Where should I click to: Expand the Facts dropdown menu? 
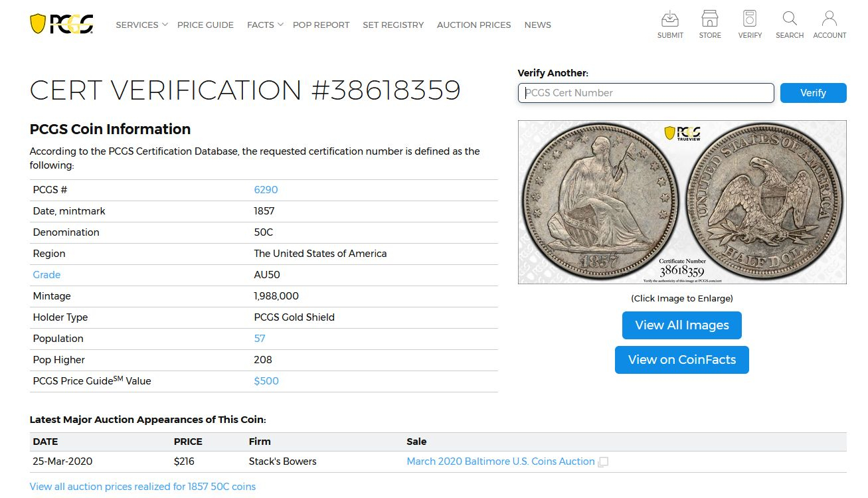coord(265,25)
